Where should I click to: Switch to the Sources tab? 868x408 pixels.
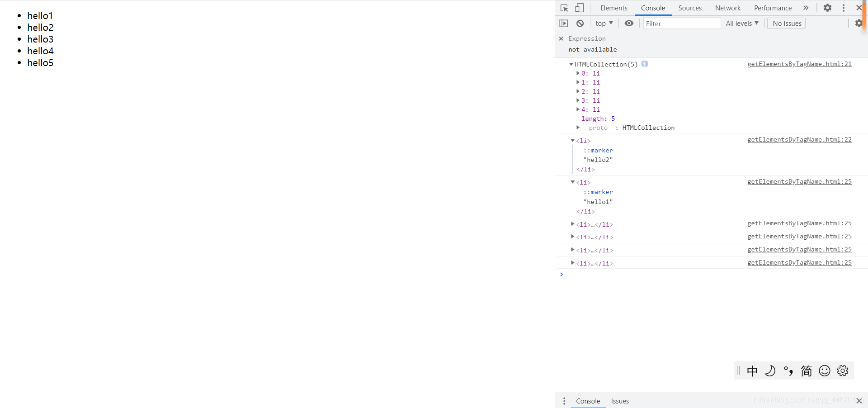tap(690, 8)
